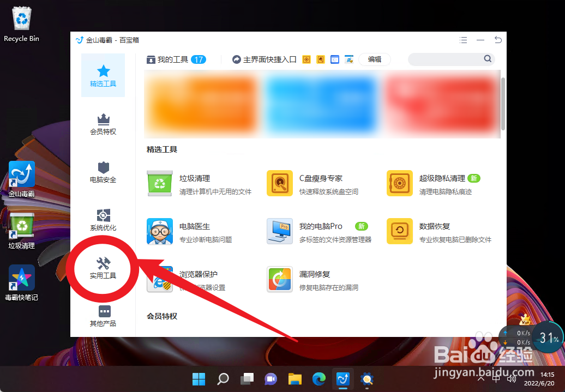
Task: Click the 我的工具 17 count badge
Action: (199, 59)
